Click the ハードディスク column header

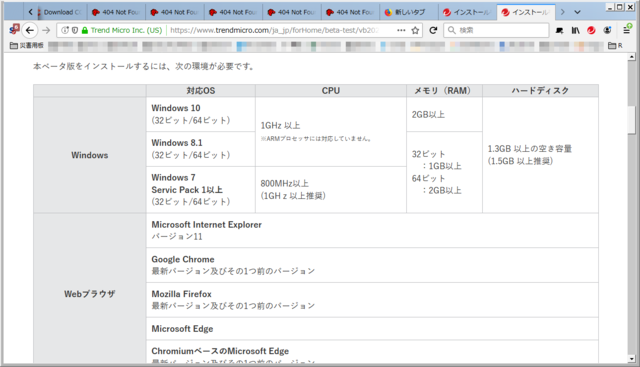tap(540, 91)
